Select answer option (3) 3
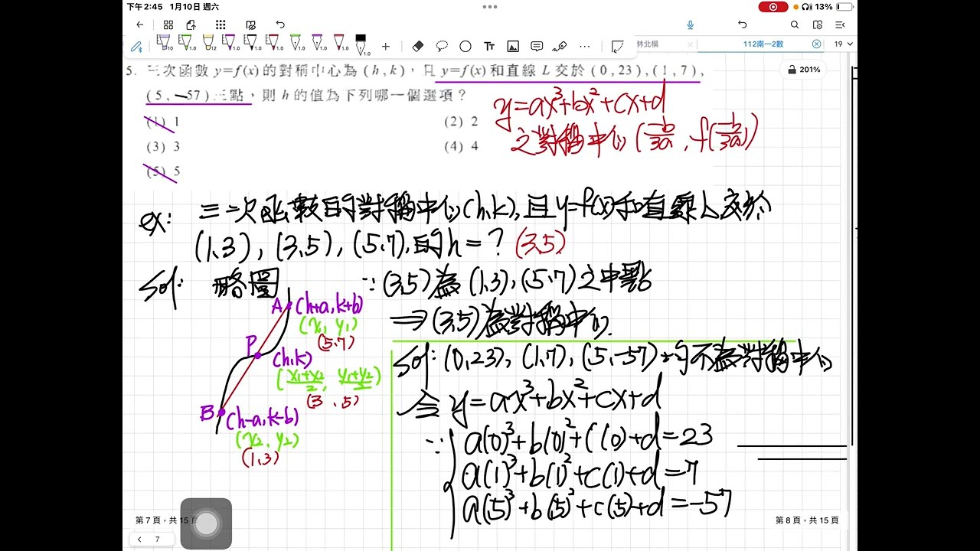 (x=163, y=146)
